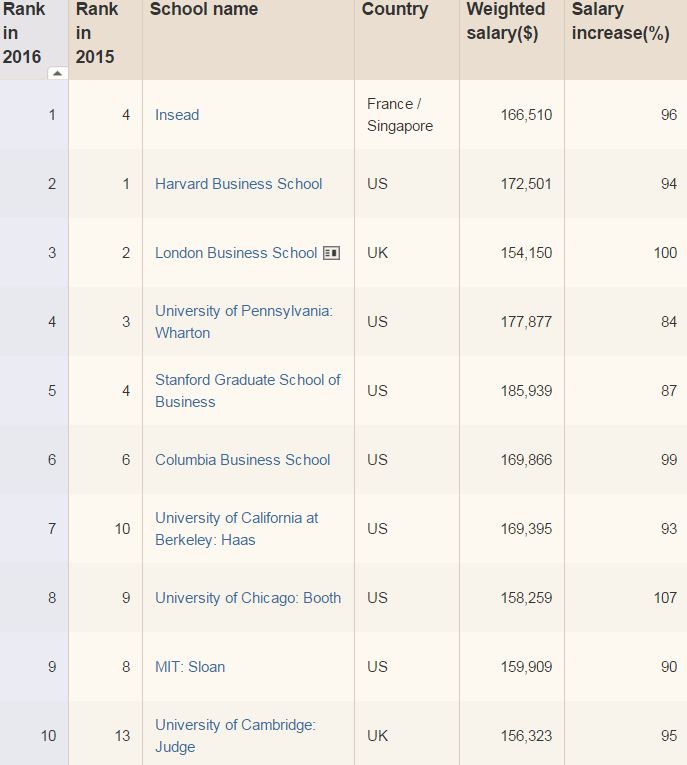Screen dimensions: 687x765
Task: Select Columbia weighted salary 169,866
Action: coord(526,460)
